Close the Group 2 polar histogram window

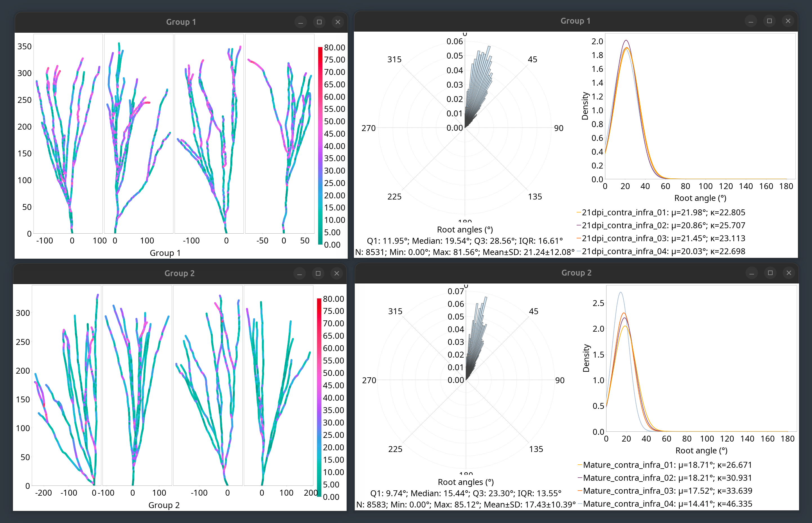tap(789, 273)
